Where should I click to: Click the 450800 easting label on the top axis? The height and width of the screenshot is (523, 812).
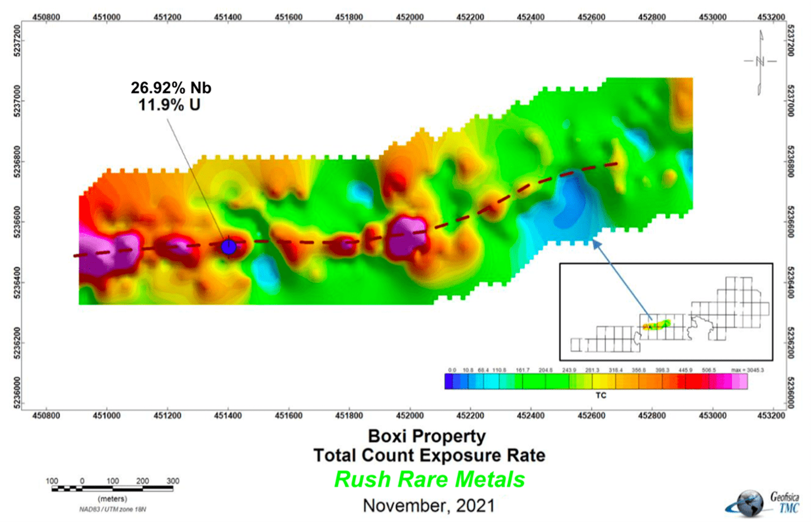tap(46, 17)
